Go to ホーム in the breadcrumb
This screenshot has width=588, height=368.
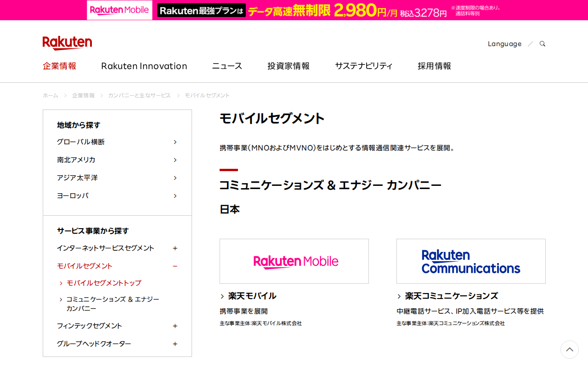(51, 95)
